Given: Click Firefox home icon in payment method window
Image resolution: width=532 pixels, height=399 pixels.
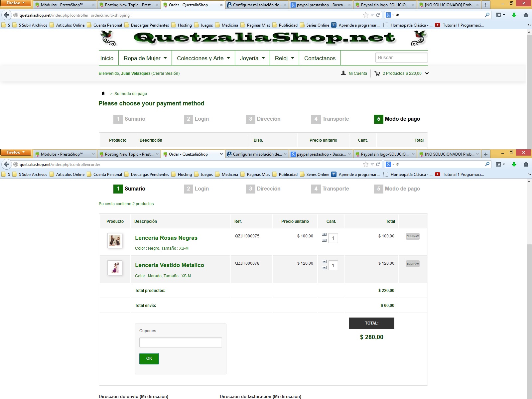Looking at the screenshot, I should pos(526,15).
